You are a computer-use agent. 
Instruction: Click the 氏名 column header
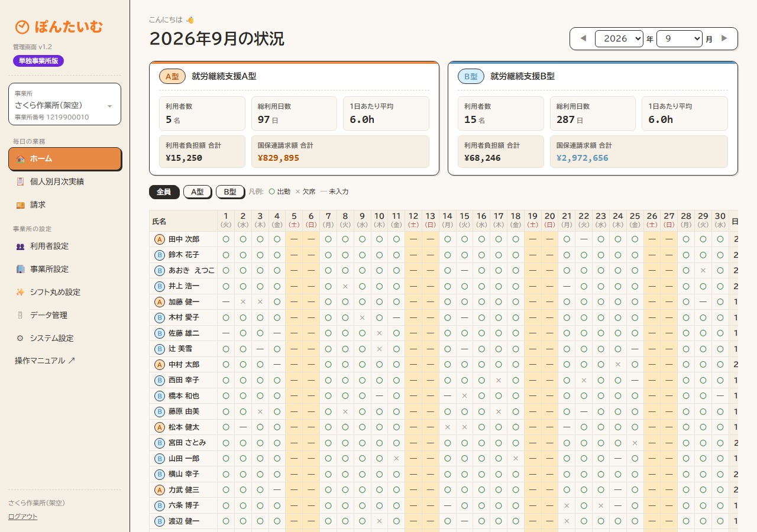coord(183,221)
